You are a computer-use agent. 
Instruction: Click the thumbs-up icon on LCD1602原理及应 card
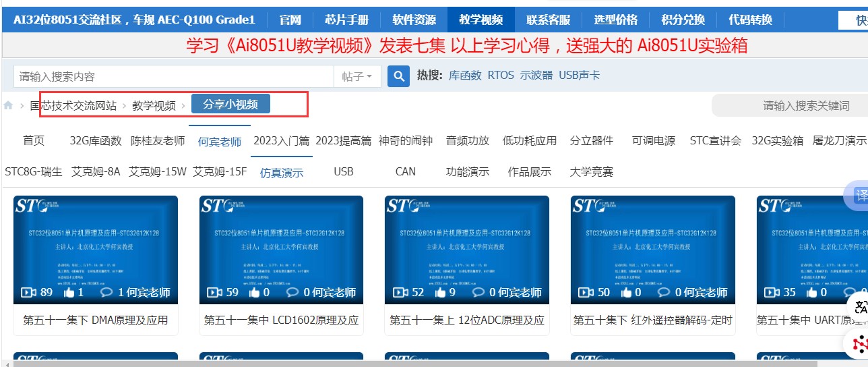point(255,292)
